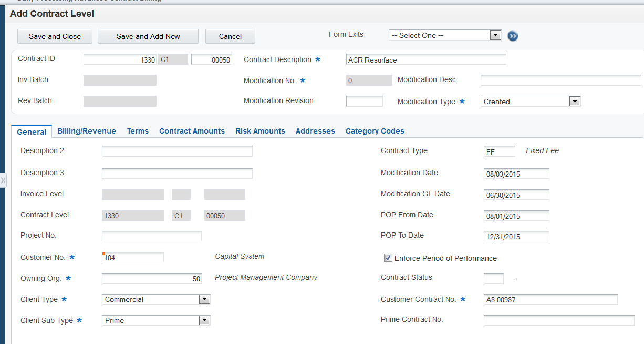Edit the Modification Date field
This screenshot has height=344, width=644.
tap(516, 174)
